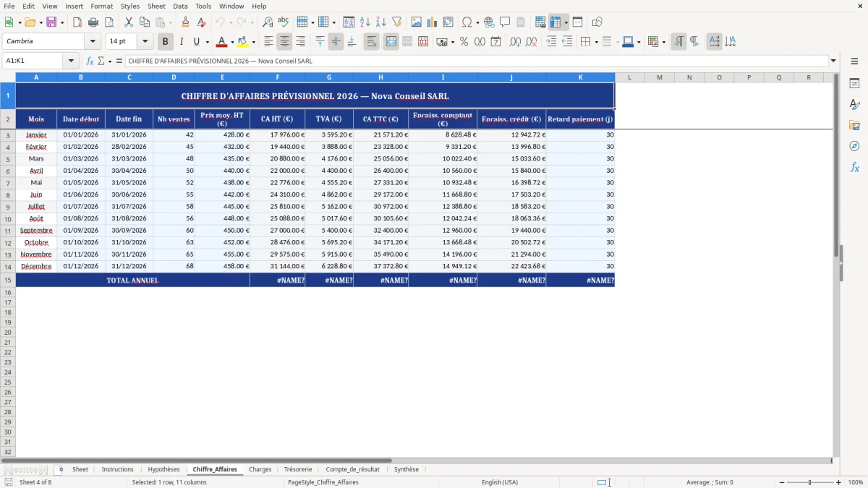The image size is (868, 488).
Task: Toggle center horizontal alignment
Action: 284,42
